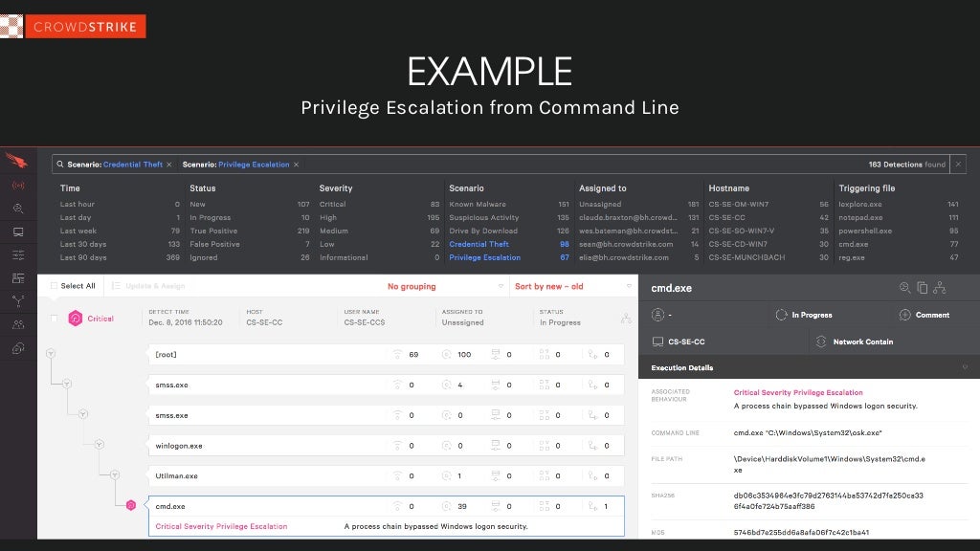980x551 pixels.
Task: Open process tree icon on the detection header row
Action: tap(626, 318)
